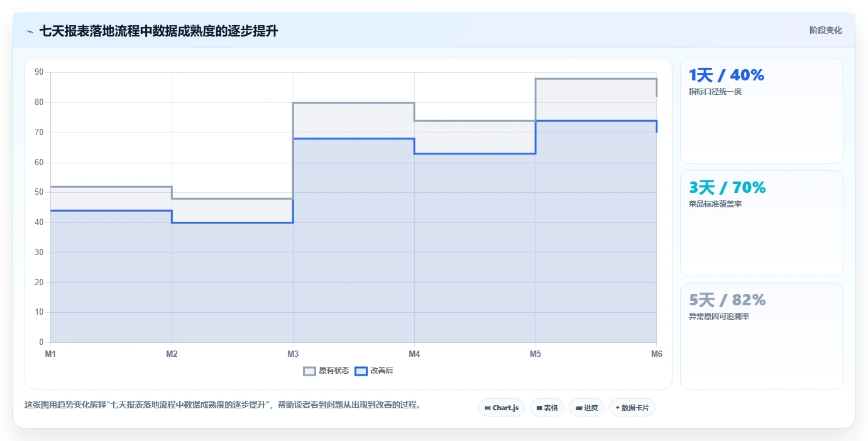The height and width of the screenshot is (441, 868).
Task: Click the M4 x-axis label
Action: [x=414, y=354]
